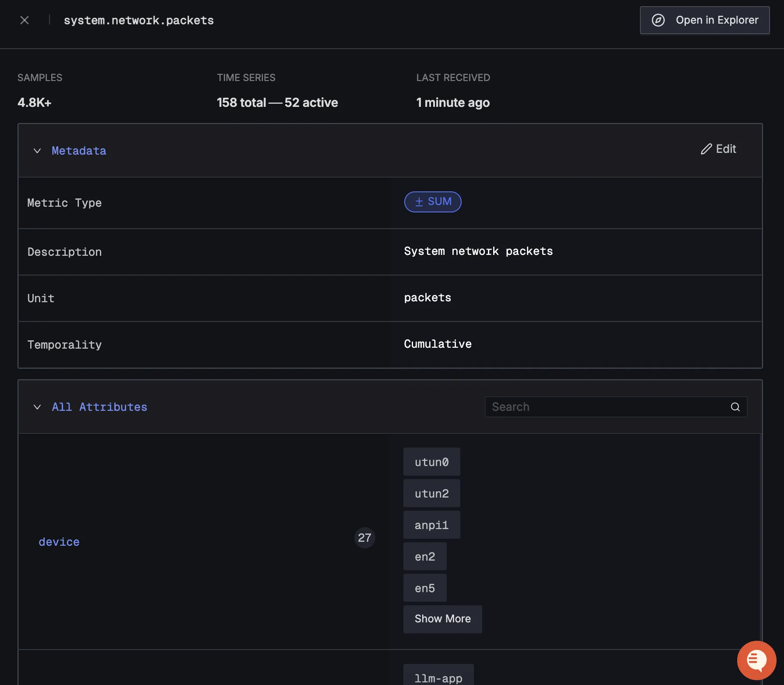Click the system.network.packets title
Screen dimensions: 784x685
coord(139,20)
